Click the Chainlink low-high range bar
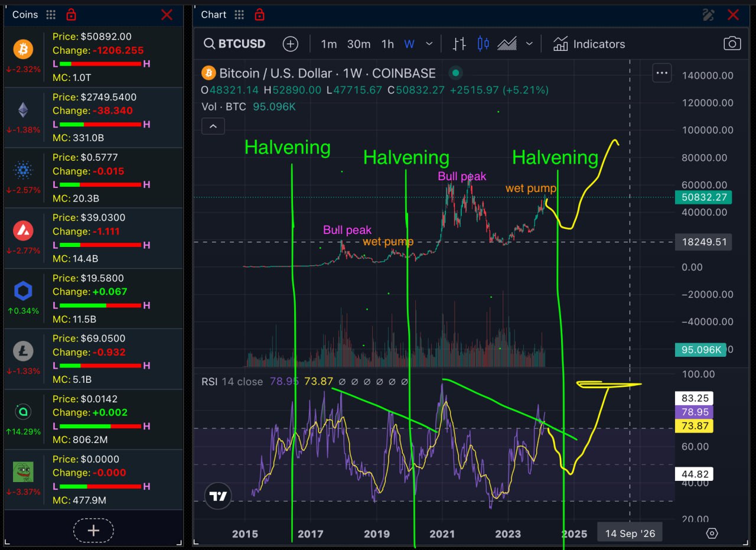 click(100, 305)
